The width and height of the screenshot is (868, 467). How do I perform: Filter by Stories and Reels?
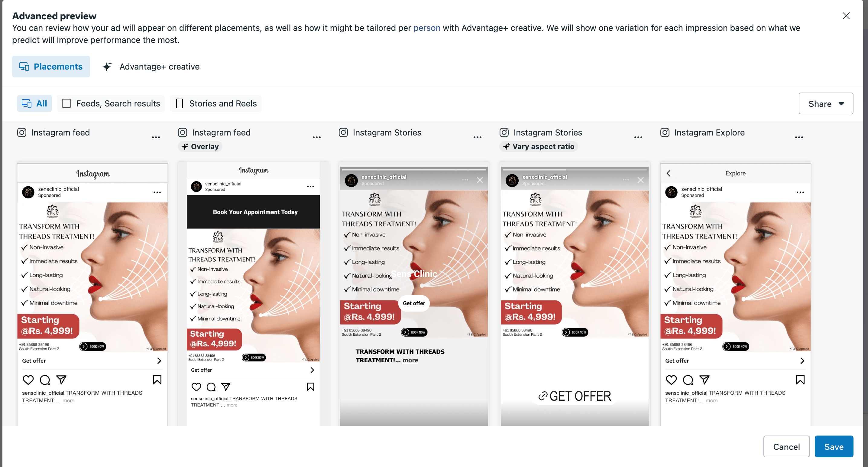point(216,103)
